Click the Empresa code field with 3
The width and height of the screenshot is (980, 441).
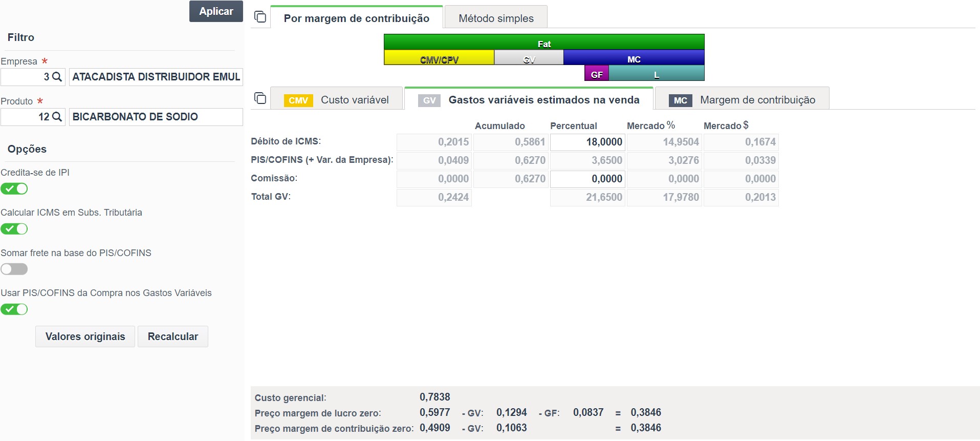33,77
